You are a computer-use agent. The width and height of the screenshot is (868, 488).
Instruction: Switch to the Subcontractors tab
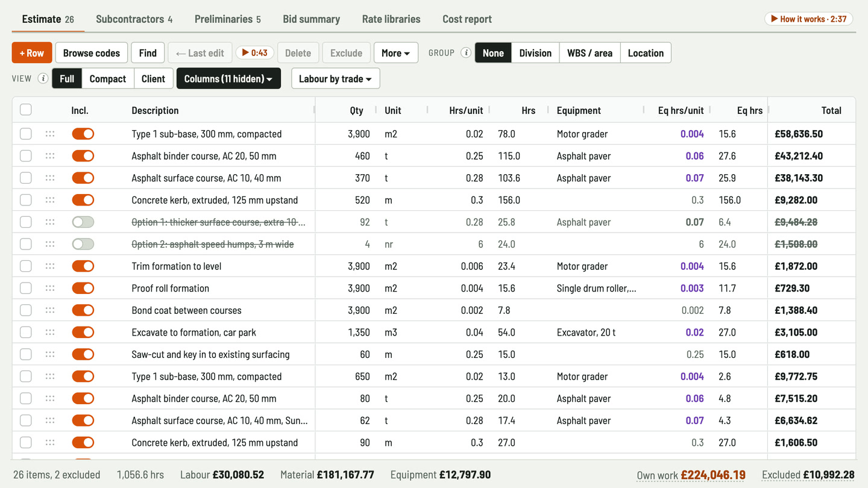point(134,19)
